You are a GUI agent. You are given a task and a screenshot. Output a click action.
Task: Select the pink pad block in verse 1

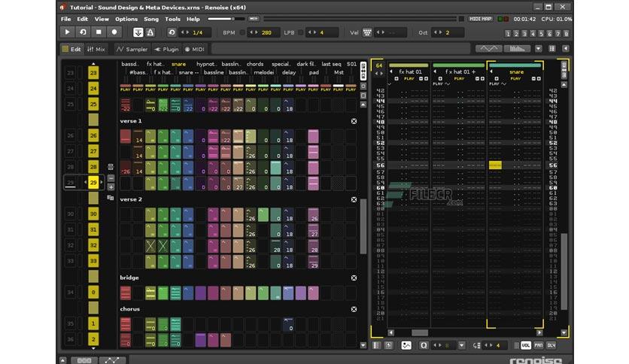tap(313, 136)
